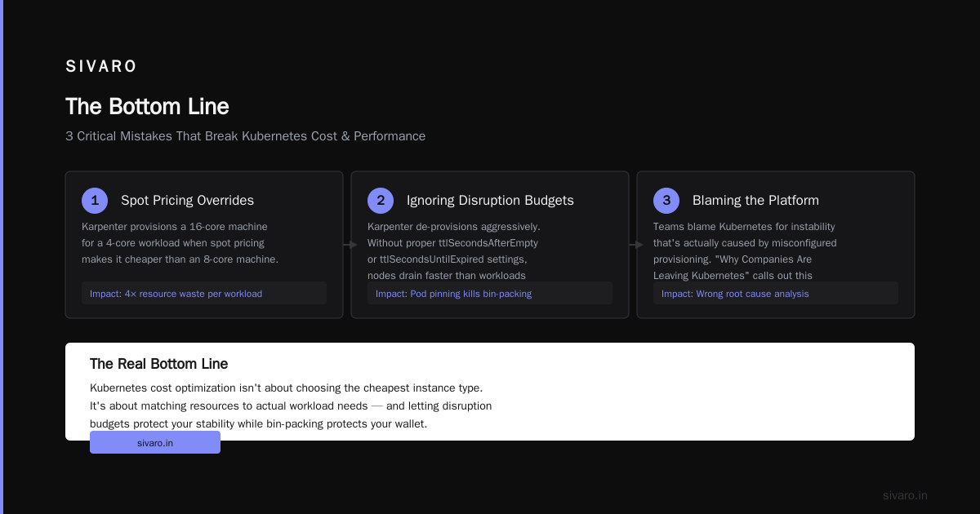Click the SIVARO logo text
The height and width of the screenshot is (514, 980).
pyautogui.click(x=101, y=67)
